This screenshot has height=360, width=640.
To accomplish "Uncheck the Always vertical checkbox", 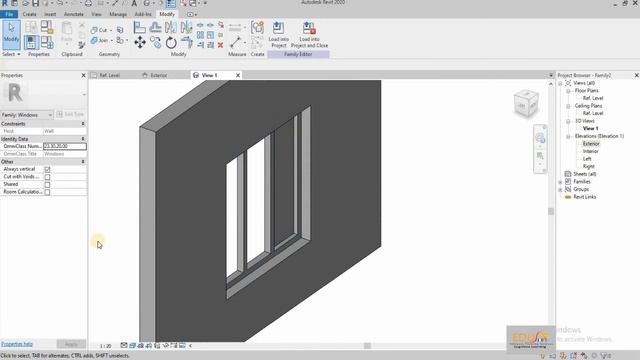I will [47, 169].
